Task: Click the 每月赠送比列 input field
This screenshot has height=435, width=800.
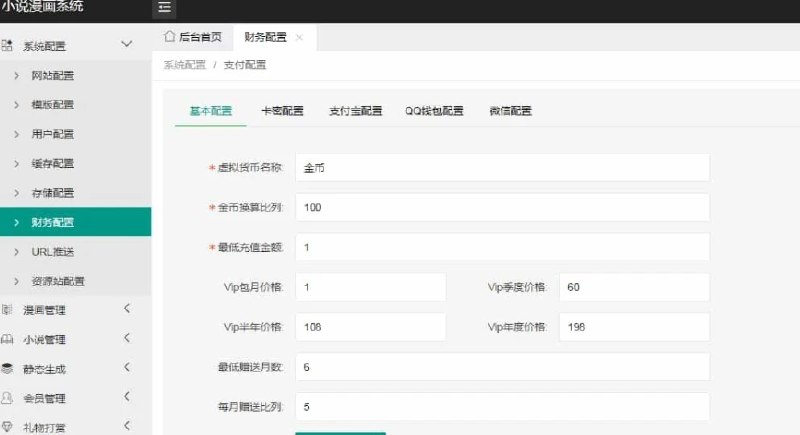Action: [x=502, y=406]
